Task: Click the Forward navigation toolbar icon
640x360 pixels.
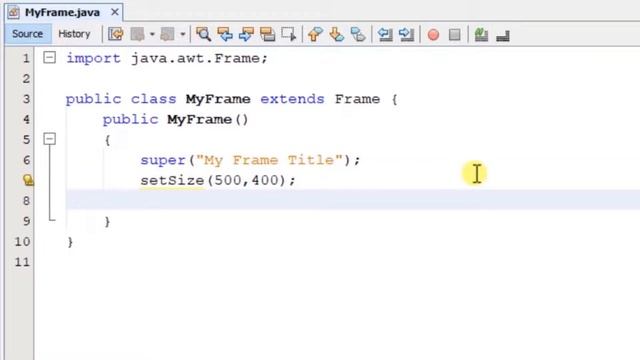Action: tap(168, 34)
